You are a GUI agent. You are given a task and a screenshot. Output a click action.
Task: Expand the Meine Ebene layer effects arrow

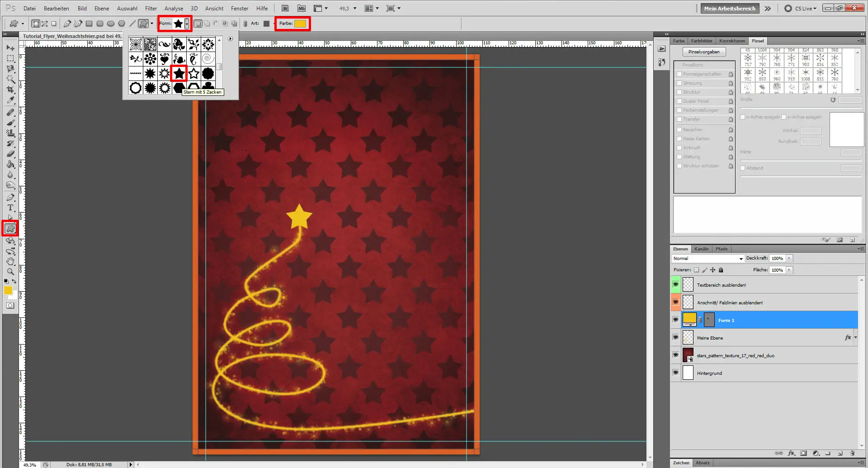pyautogui.click(x=855, y=337)
